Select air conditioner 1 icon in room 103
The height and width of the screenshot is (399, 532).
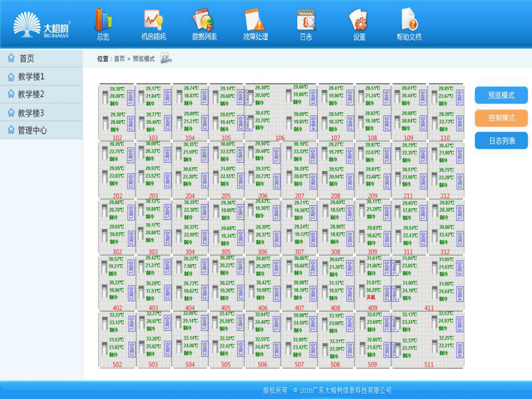(x=141, y=97)
